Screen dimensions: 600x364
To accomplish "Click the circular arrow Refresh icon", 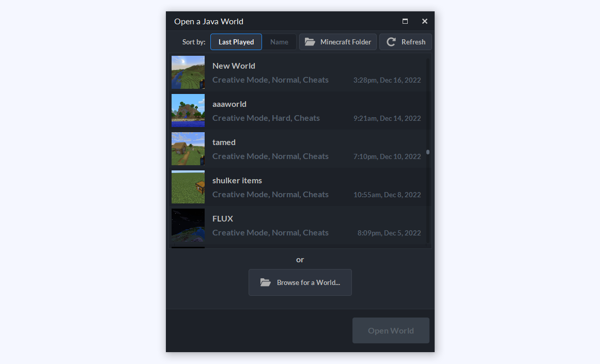I will [391, 42].
